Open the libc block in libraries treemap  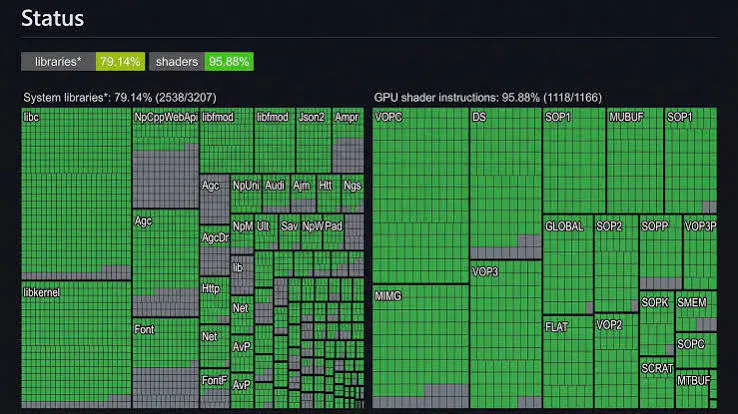[76, 194]
